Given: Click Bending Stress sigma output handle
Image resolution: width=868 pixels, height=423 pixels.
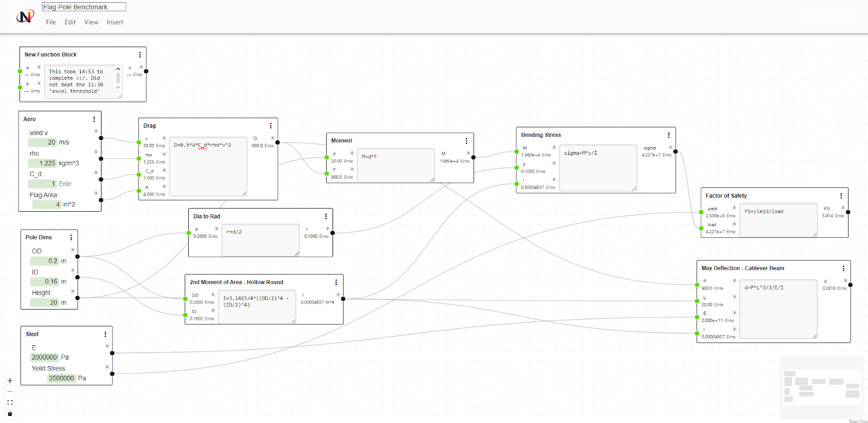Looking at the screenshot, I should [x=675, y=151].
